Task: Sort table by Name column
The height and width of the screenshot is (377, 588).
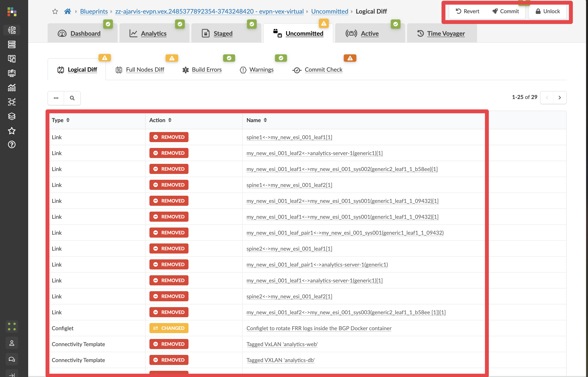Action: coord(265,120)
